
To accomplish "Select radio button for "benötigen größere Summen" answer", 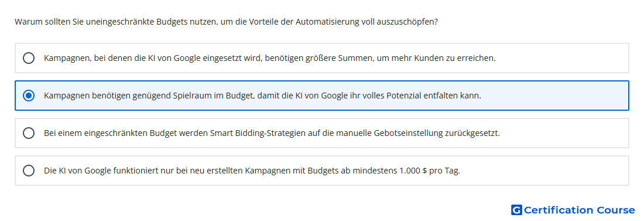I will coord(29,58).
